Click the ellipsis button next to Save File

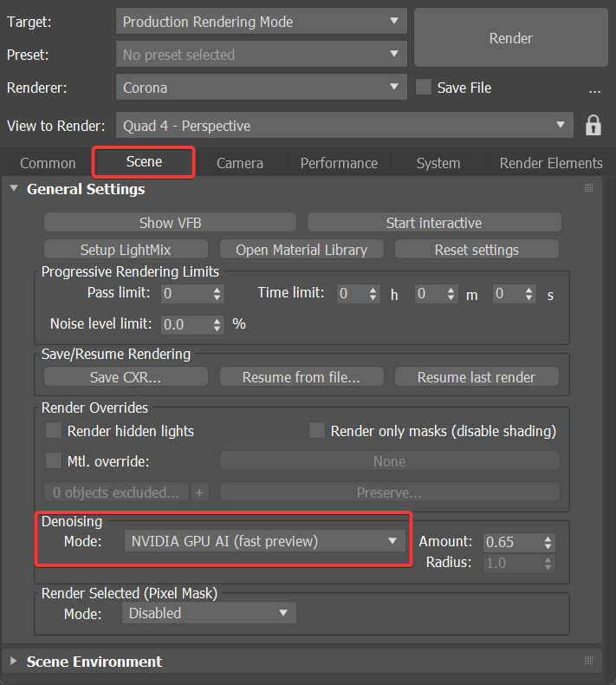pos(594,88)
